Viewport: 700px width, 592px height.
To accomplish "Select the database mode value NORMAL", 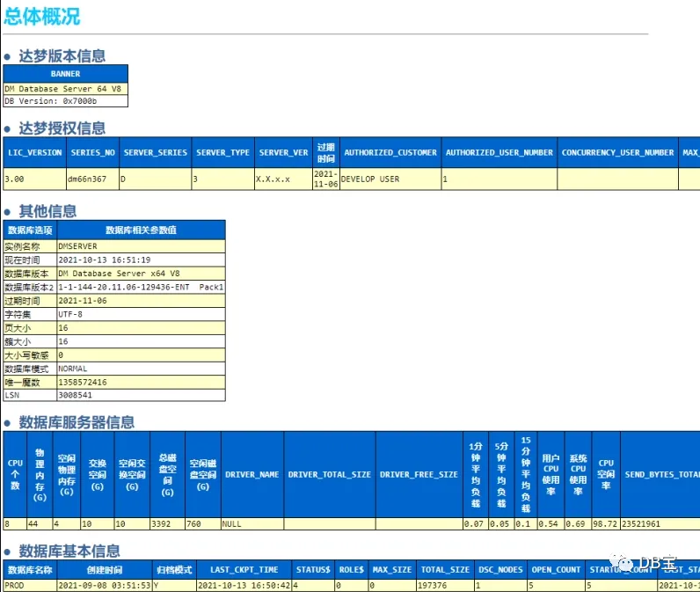I will click(141, 369).
